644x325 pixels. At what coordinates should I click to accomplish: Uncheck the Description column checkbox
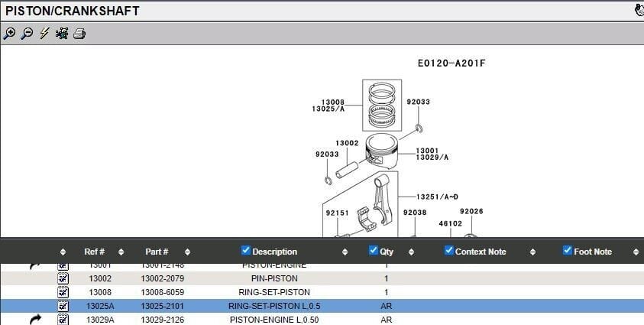[x=246, y=250]
